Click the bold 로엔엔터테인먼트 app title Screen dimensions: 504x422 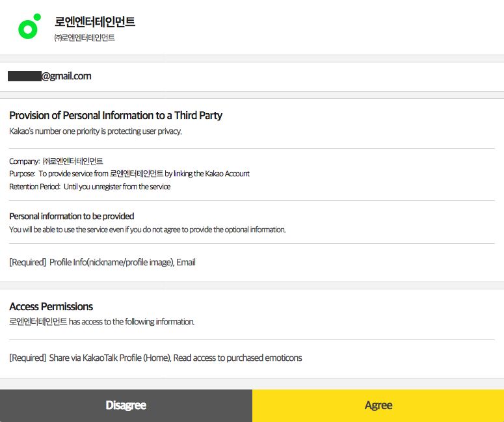click(95, 21)
